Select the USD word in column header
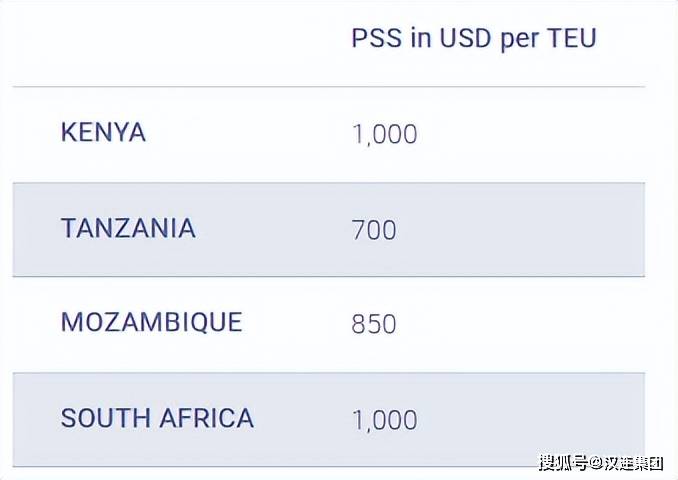Screen dimensions: 678x480 464,38
